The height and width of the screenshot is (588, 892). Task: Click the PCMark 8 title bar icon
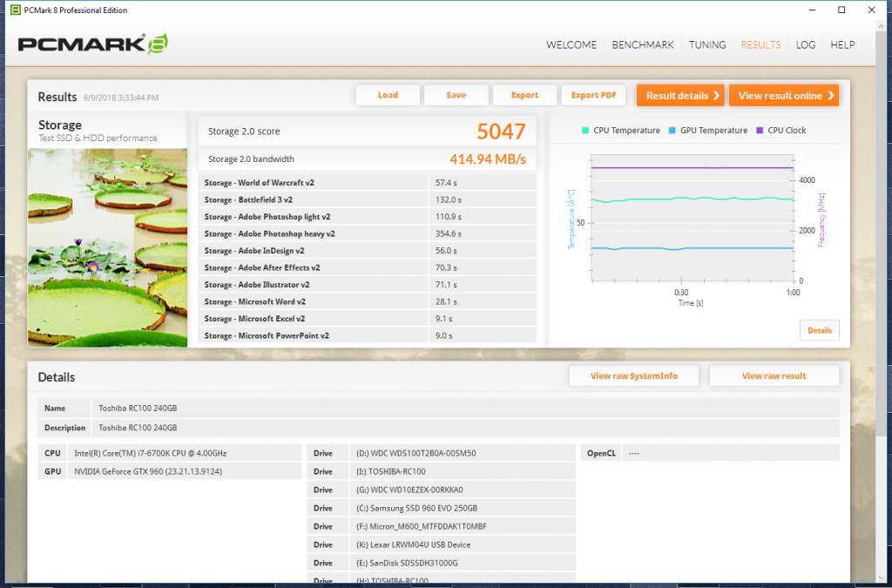click(11, 10)
